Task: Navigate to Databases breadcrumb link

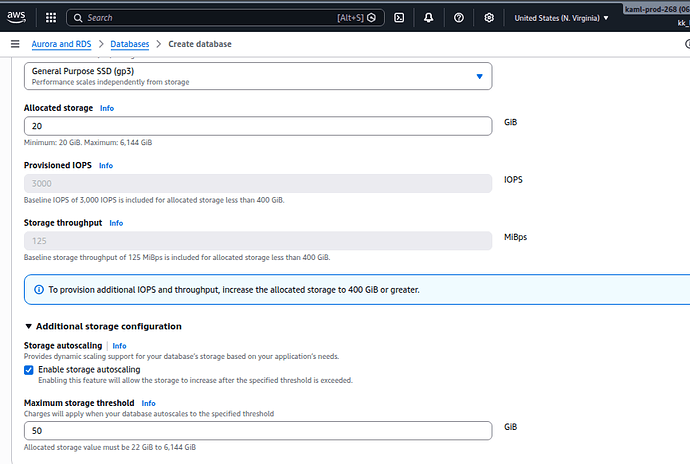Action: [130, 44]
